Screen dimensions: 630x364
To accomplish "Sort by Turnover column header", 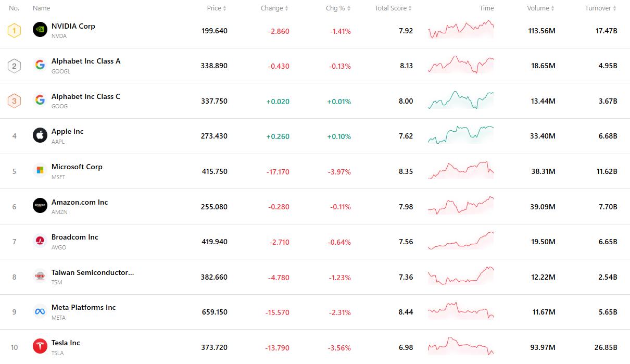I will 600,8.
